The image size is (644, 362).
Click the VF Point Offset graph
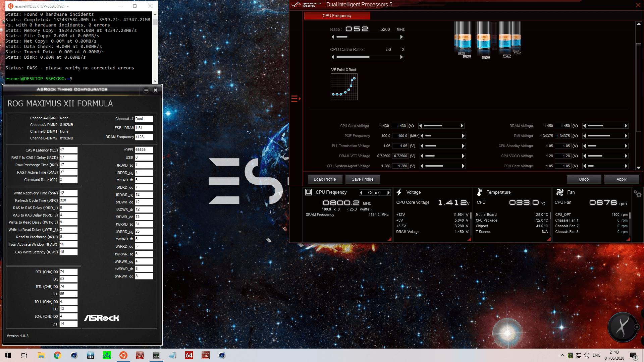click(344, 87)
